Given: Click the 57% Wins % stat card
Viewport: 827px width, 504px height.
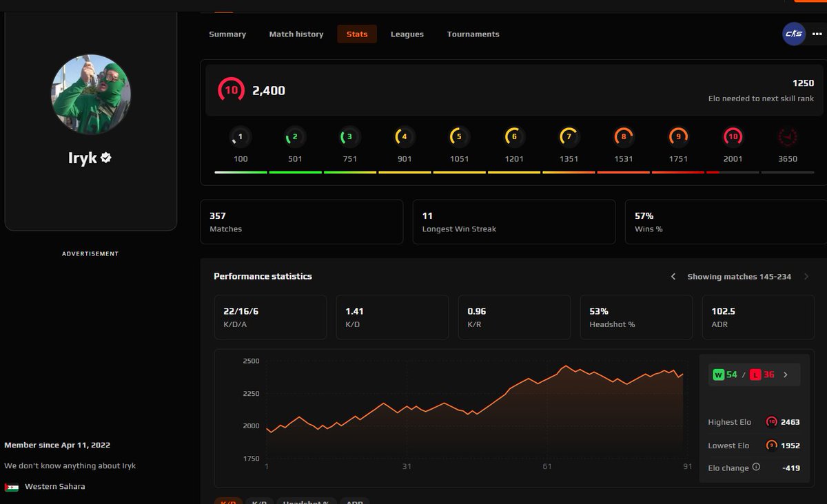Looking at the screenshot, I should coord(726,222).
